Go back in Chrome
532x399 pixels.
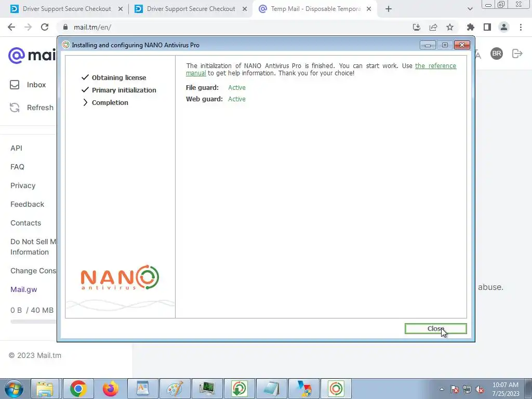11,27
